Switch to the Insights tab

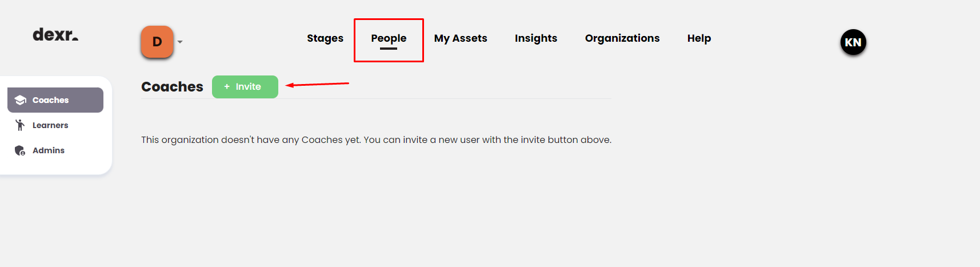[536, 38]
